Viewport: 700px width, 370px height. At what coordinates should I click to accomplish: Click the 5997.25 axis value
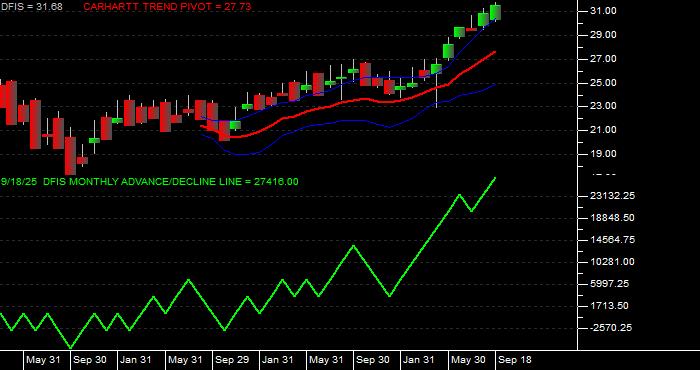click(610, 284)
